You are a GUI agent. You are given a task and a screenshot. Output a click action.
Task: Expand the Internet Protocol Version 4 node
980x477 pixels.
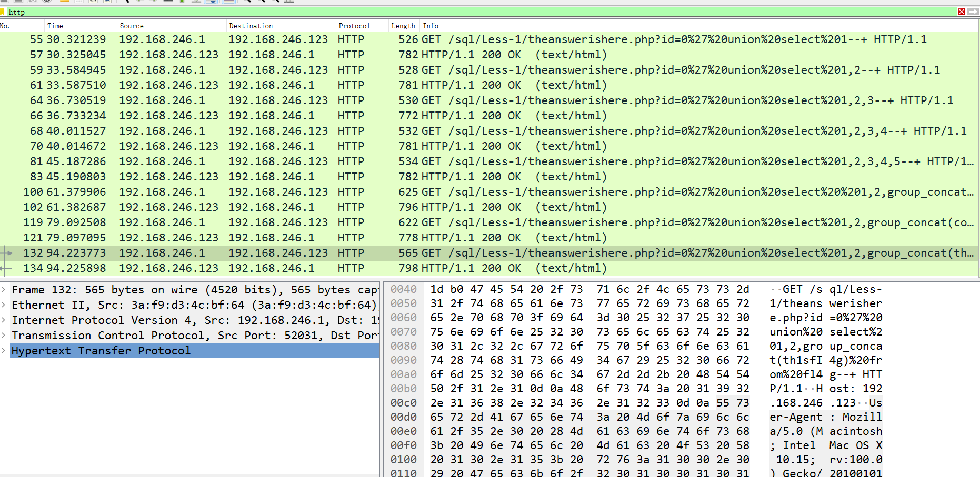(4, 320)
